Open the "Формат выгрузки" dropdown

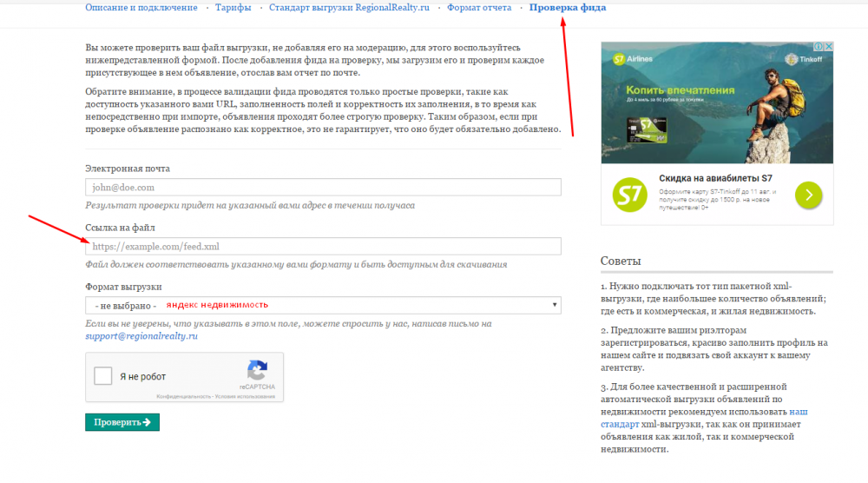point(323,305)
